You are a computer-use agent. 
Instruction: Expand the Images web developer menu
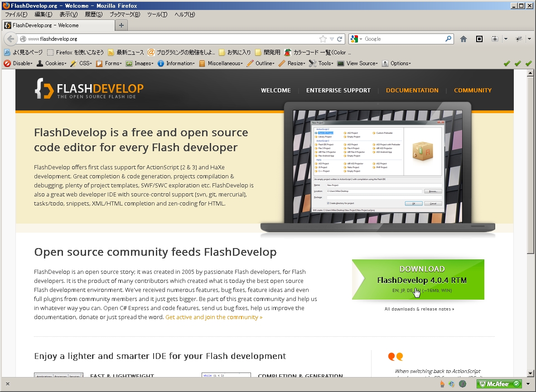tap(140, 63)
